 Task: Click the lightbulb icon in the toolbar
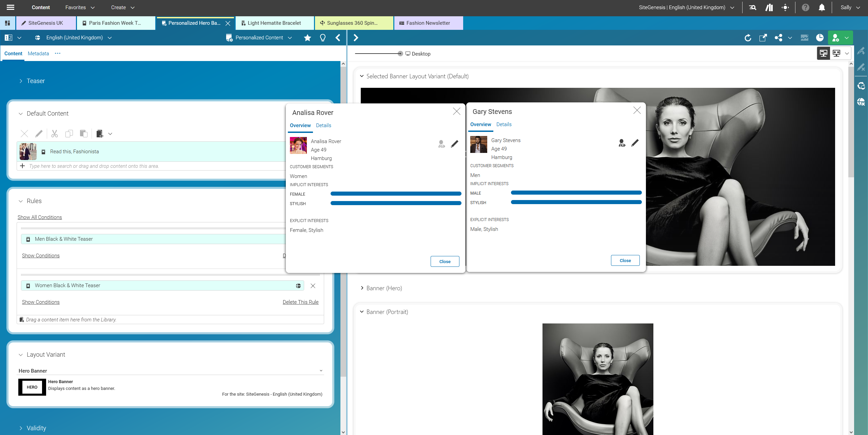pos(322,38)
